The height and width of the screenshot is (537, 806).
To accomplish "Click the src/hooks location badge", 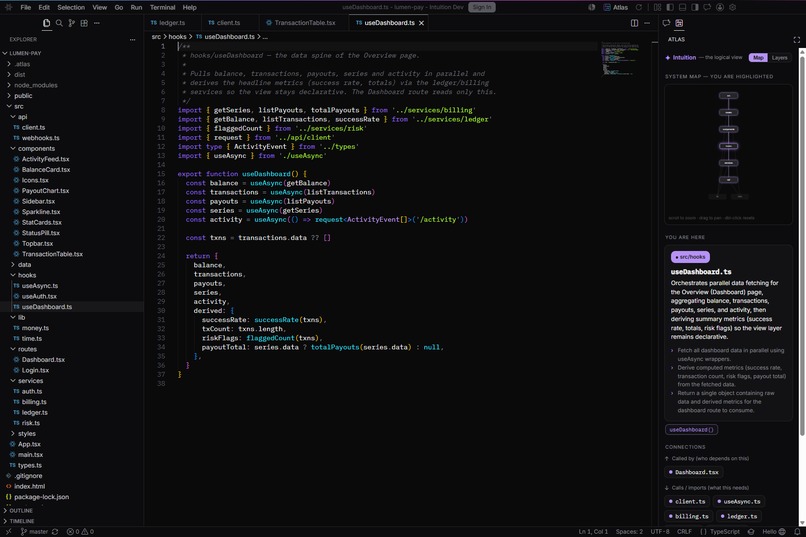I will 690,257.
